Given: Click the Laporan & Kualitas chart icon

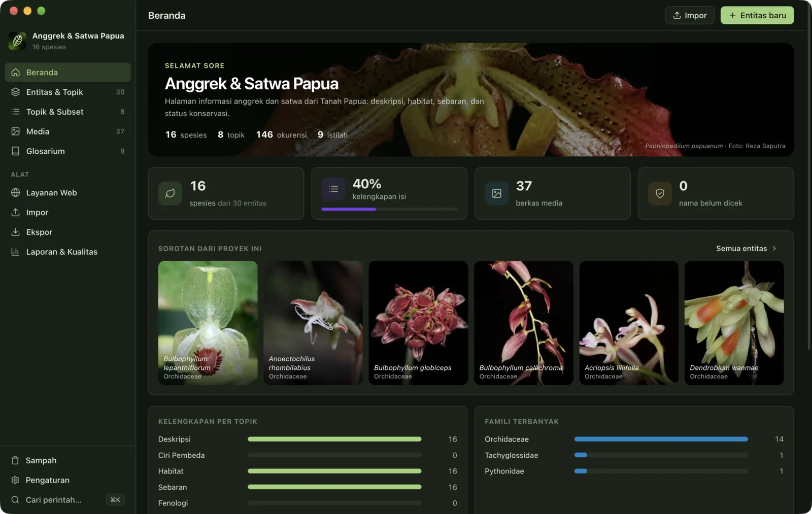Looking at the screenshot, I should pyautogui.click(x=16, y=252).
